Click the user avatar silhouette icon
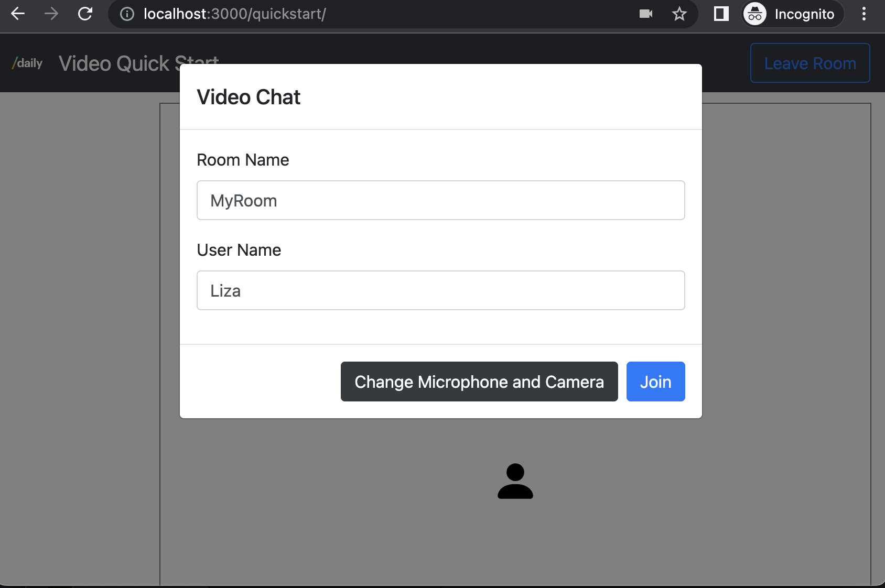Image resolution: width=885 pixels, height=588 pixels. [516, 481]
